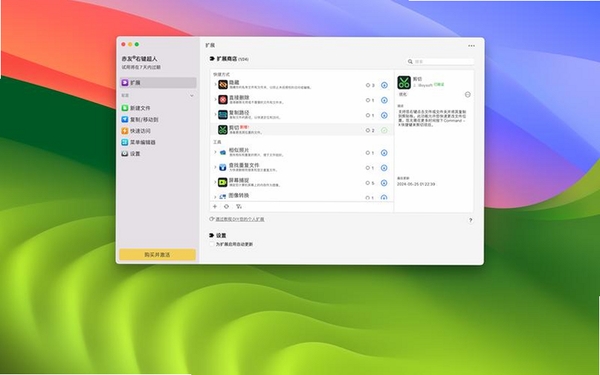Download the 查找重复文件 extension
600x375 pixels.
pos(384,168)
